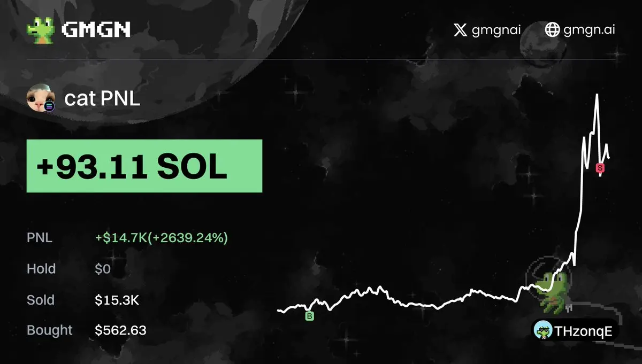The height and width of the screenshot is (364, 642).
Task: Click the Solana badge on the avatar
Action: point(50,106)
